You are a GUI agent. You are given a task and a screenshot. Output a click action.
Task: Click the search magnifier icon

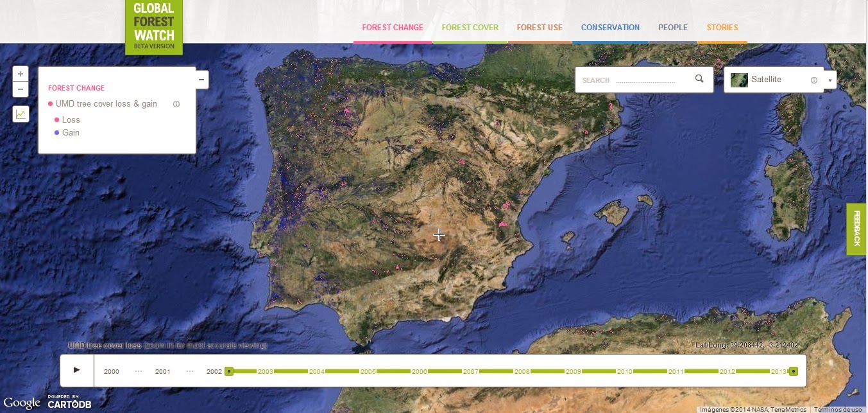(699, 79)
